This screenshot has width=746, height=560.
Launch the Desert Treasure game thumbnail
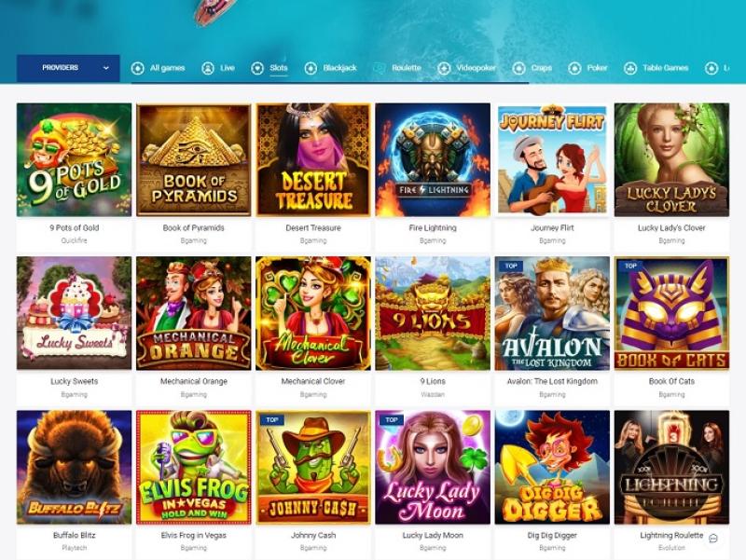pyautogui.click(x=313, y=159)
